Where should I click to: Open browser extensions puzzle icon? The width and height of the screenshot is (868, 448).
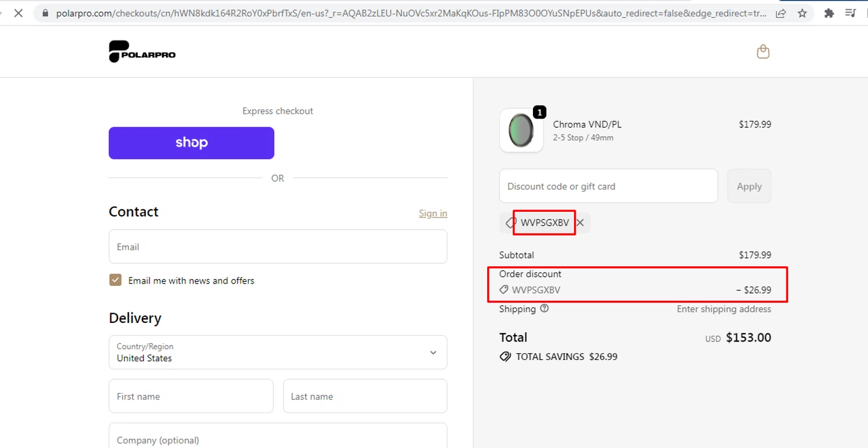[829, 13]
